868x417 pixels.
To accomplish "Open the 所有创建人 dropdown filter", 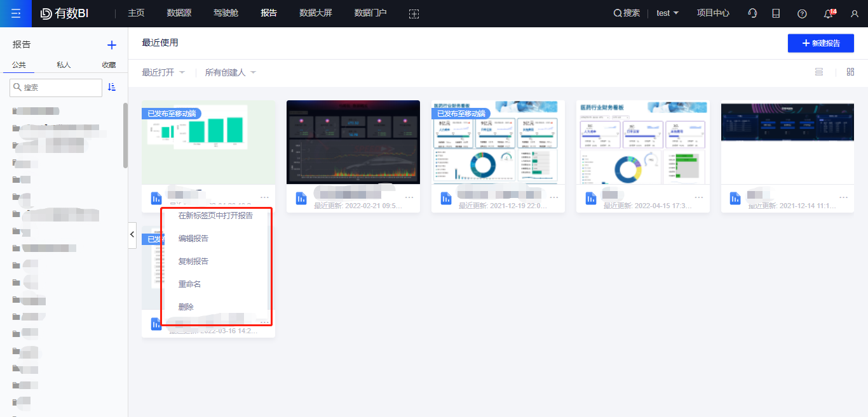I will tap(226, 72).
